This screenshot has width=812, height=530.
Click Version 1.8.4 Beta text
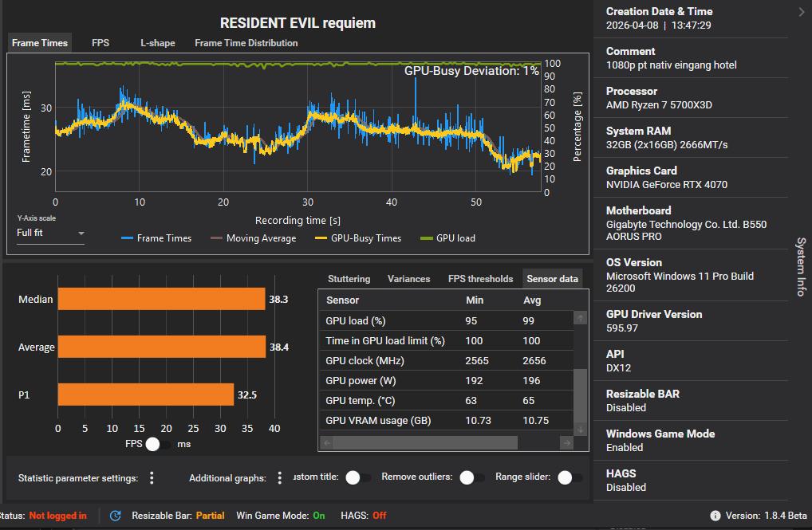(766, 516)
